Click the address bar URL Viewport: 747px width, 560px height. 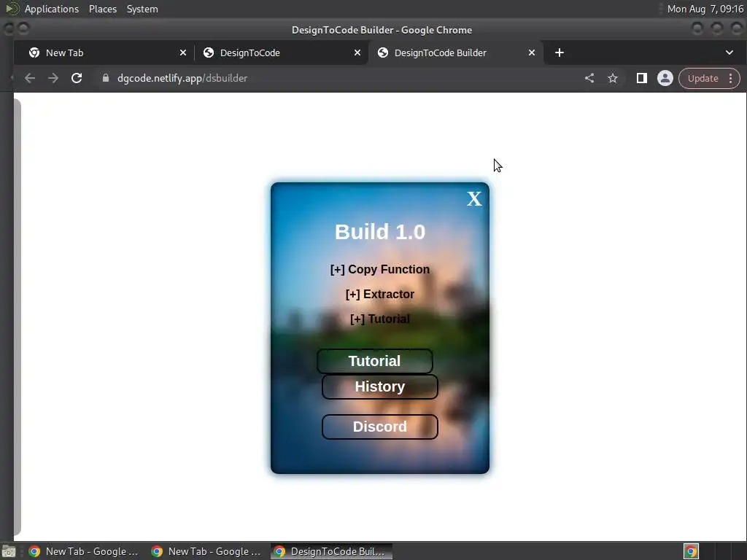coord(182,78)
